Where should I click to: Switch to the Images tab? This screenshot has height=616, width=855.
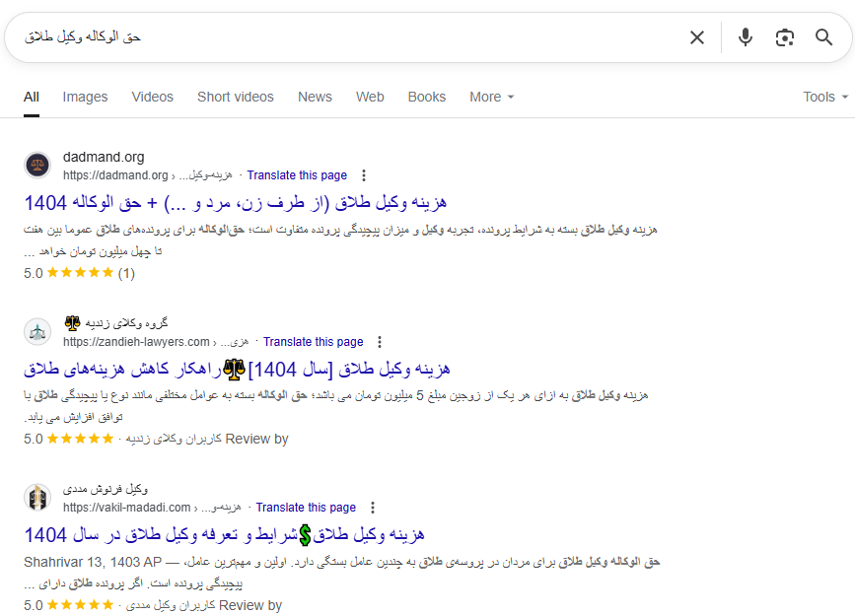click(85, 97)
